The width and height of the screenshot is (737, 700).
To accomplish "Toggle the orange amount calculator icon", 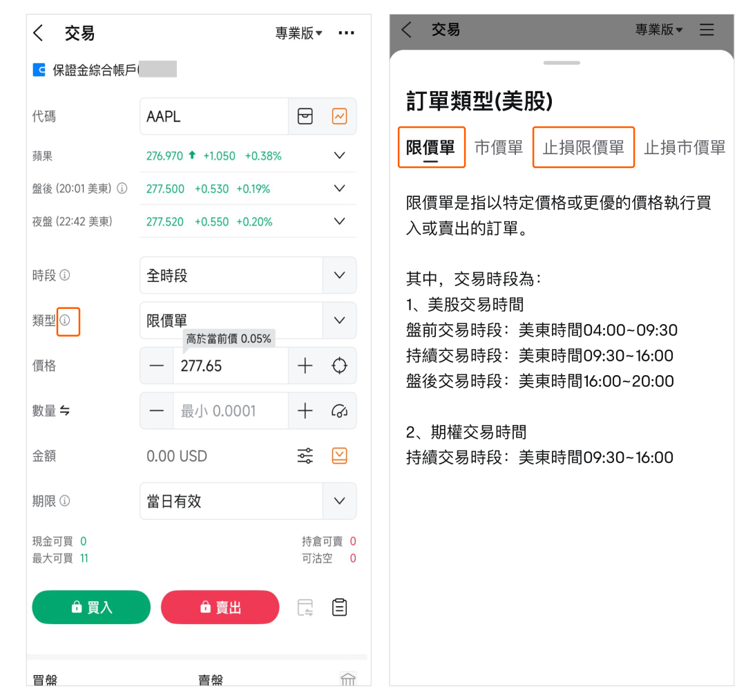I will [x=339, y=456].
